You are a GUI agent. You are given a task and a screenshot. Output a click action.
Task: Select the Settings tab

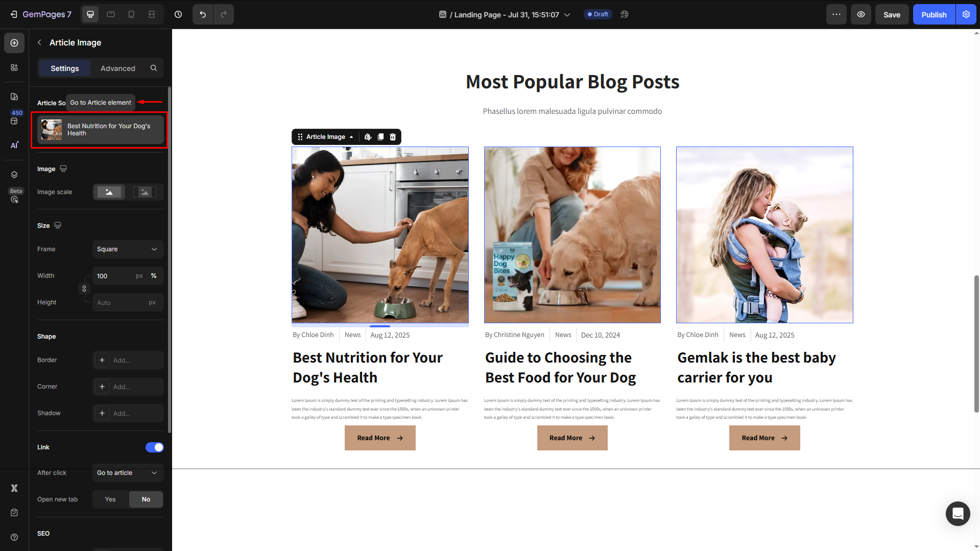65,68
